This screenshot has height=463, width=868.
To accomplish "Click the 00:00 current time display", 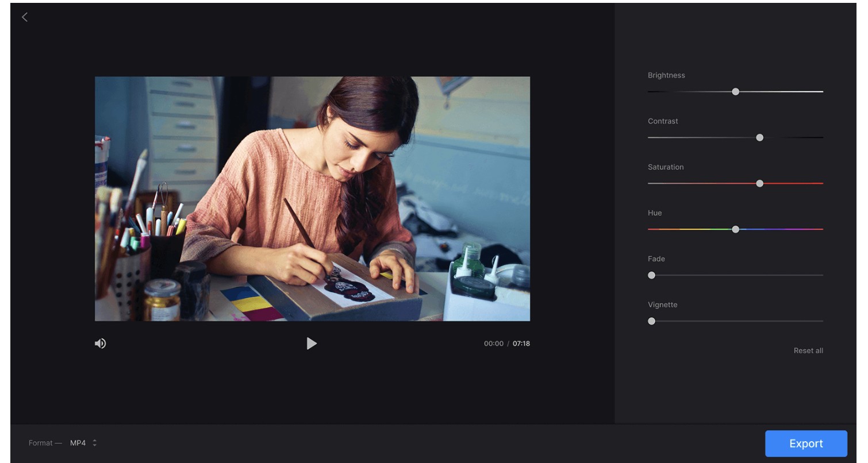I will (493, 344).
